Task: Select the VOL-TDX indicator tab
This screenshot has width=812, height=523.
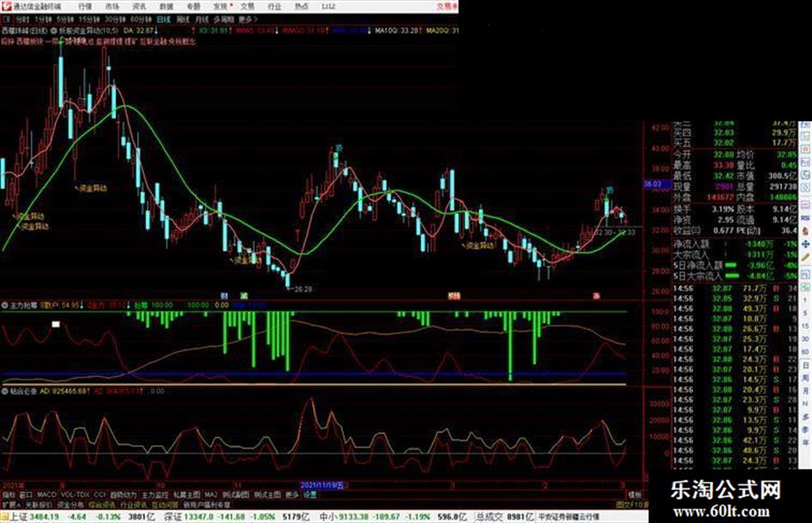Action: tap(75, 495)
